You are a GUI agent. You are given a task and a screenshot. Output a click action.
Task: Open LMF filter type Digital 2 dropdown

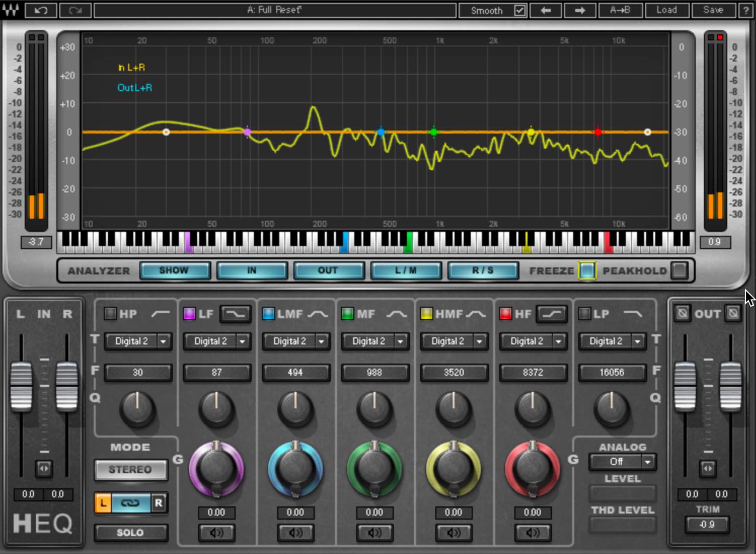296,341
